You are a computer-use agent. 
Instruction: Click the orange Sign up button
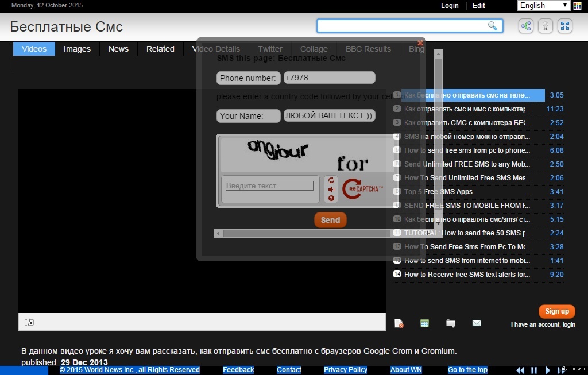557,311
